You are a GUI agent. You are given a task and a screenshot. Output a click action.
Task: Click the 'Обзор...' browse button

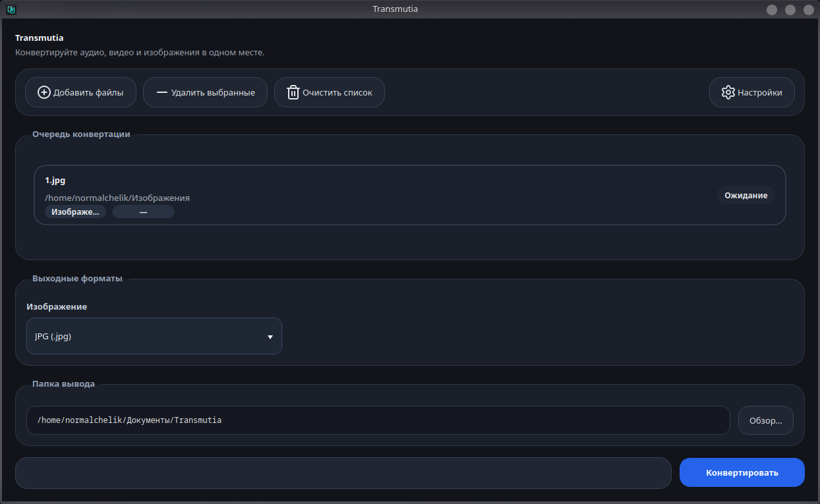coord(766,420)
